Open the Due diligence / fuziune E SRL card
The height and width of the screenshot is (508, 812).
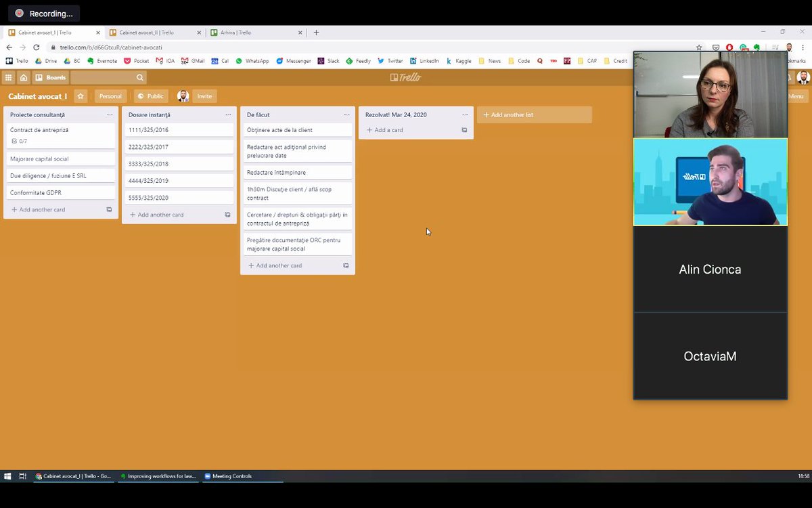tap(61, 175)
